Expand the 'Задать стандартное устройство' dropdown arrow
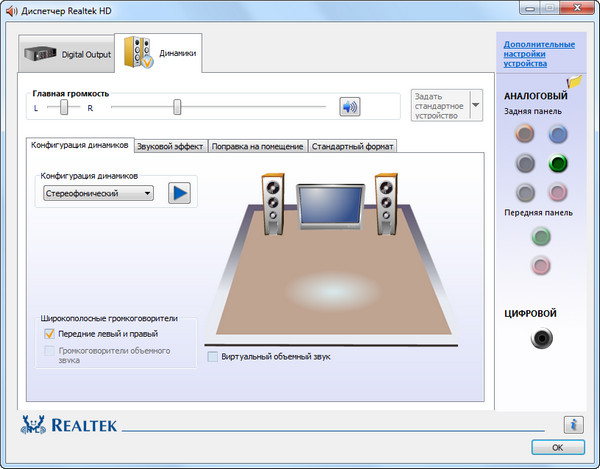Screen dimensions: 600x469 coord(475,104)
